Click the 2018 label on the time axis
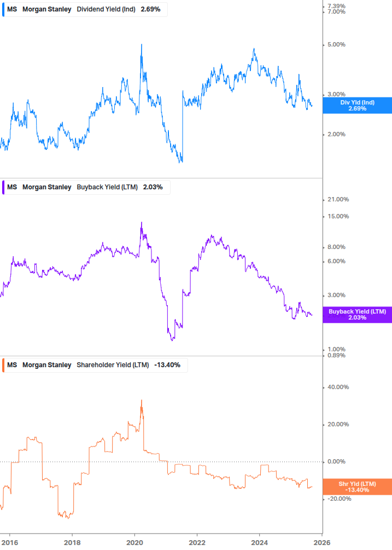The width and height of the screenshot is (392, 550). tap(72, 543)
